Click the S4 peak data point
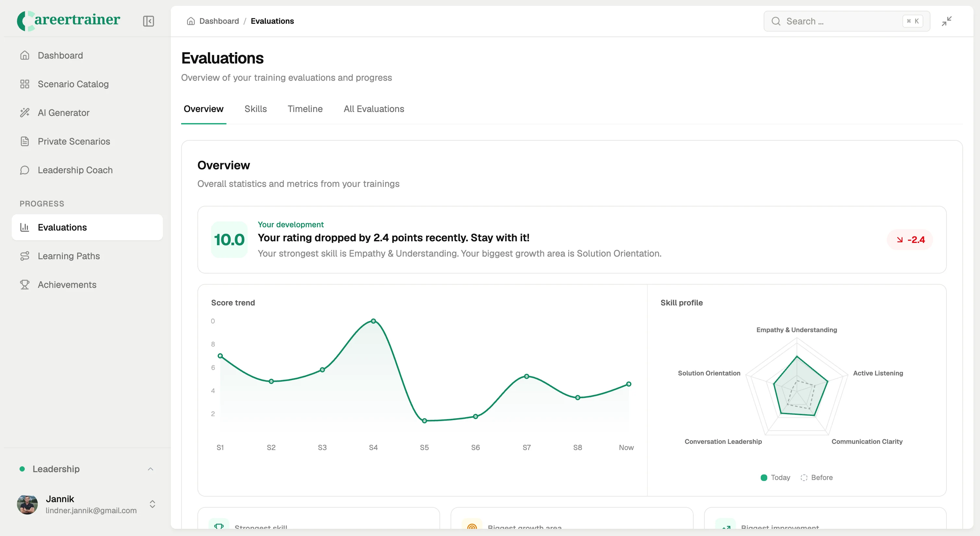 coord(373,321)
